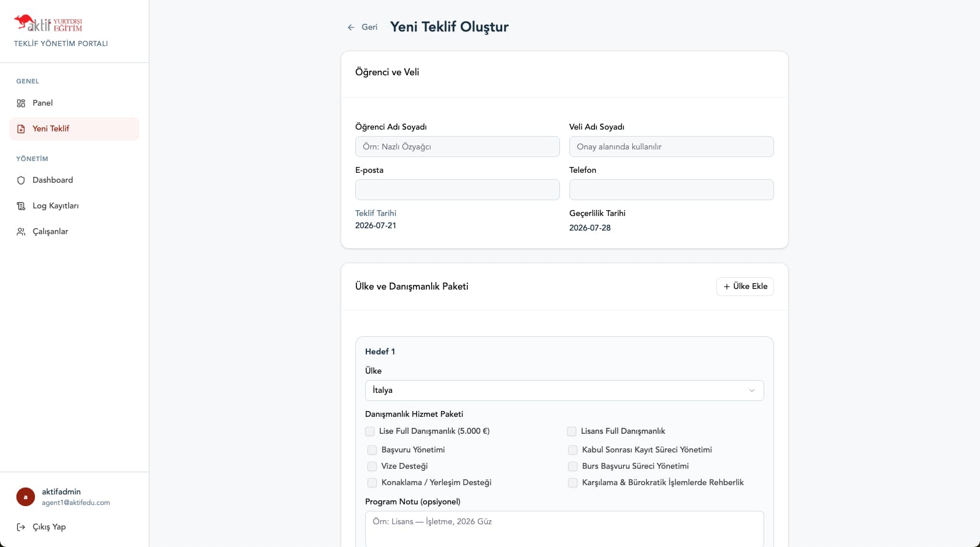Image resolution: width=980 pixels, height=547 pixels.
Task: Focus the Telefon input field
Action: [x=671, y=190]
